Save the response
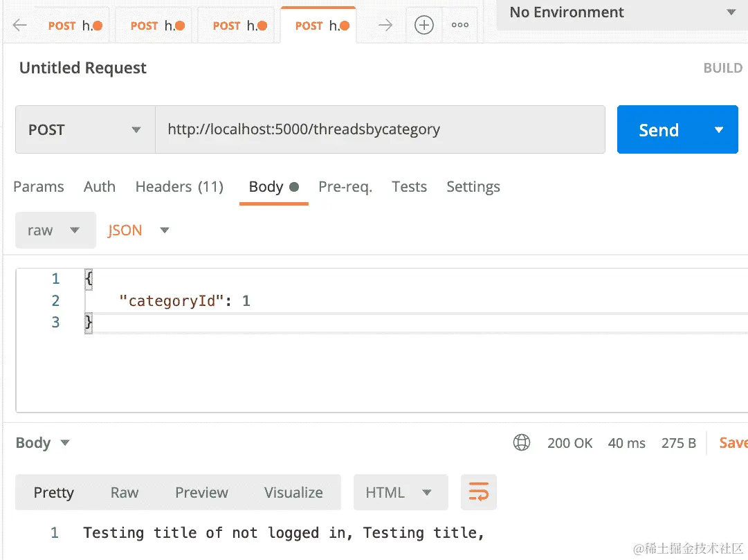 coord(733,442)
